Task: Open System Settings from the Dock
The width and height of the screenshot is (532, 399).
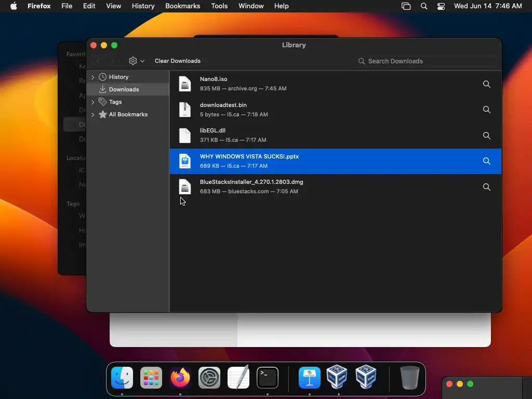Action: click(x=209, y=377)
